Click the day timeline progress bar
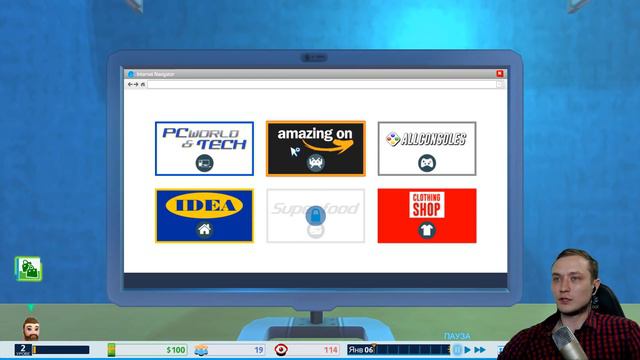This screenshot has width=640, height=360. 412,350
